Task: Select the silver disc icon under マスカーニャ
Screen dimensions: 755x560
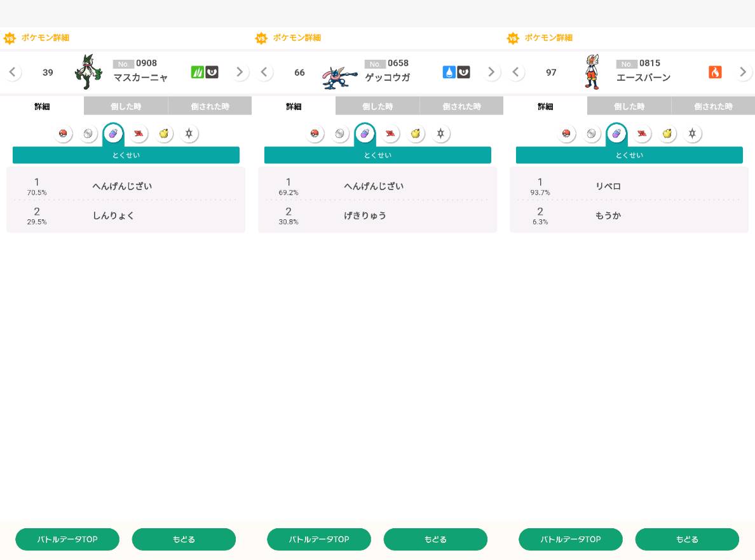Action: pyautogui.click(x=88, y=133)
